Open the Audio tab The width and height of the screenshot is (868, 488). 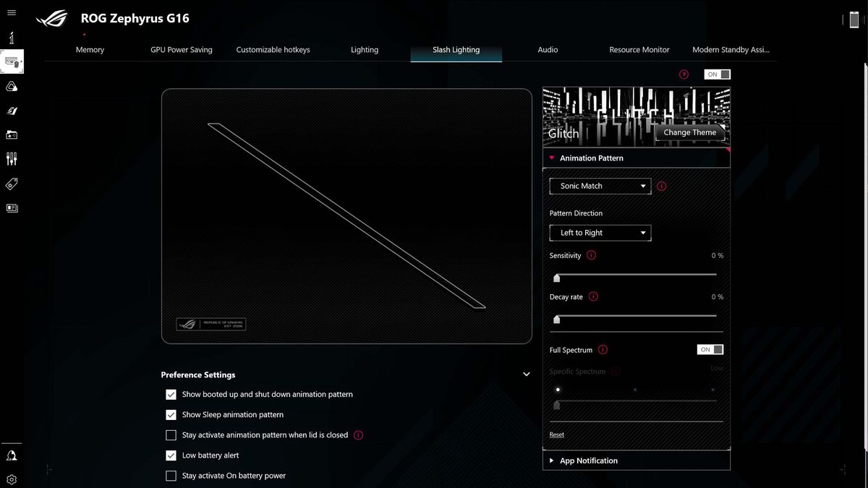[x=548, y=50]
